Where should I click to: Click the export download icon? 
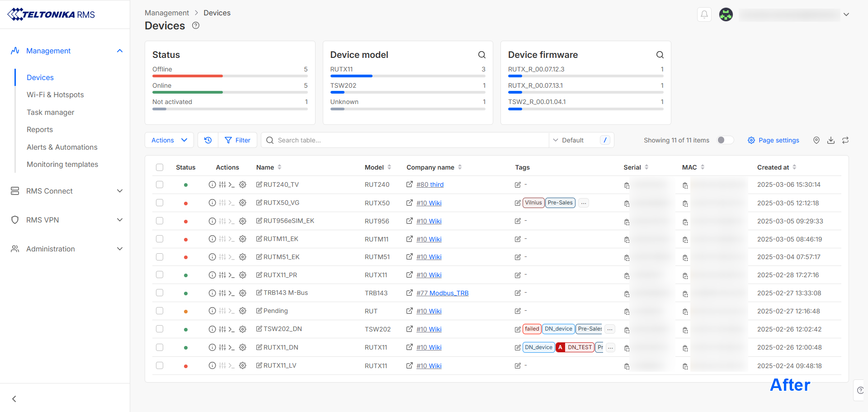(x=830, y=140)
